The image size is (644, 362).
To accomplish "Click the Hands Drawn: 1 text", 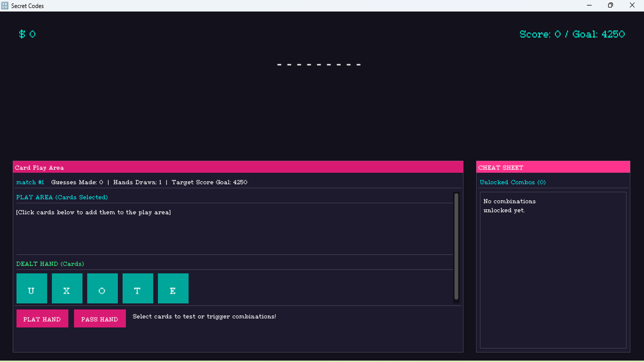I will pos(137,182).
